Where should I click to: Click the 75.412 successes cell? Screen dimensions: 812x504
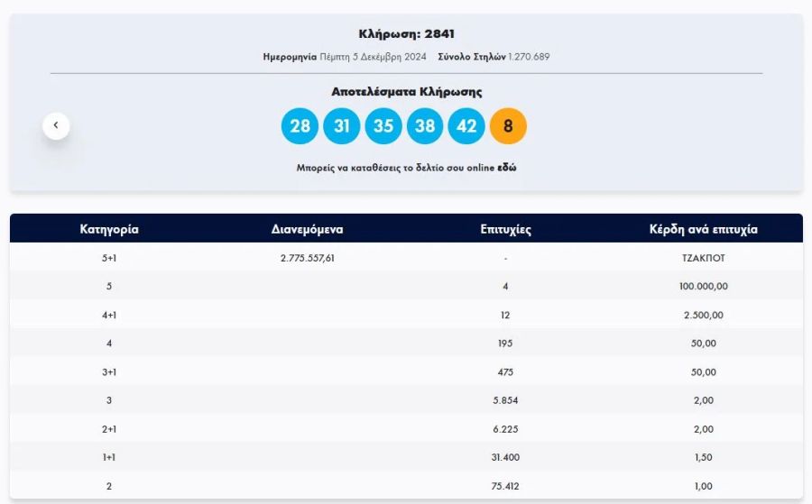[505, 486]
